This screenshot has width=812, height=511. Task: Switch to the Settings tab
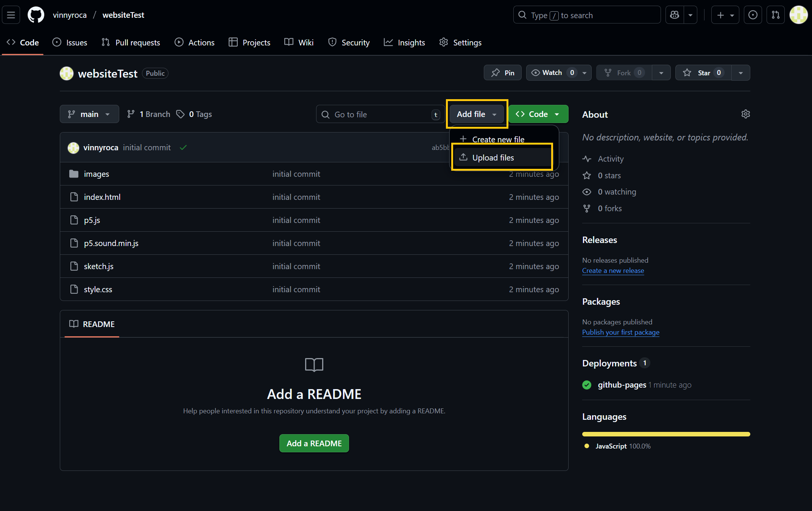point(460,42)
